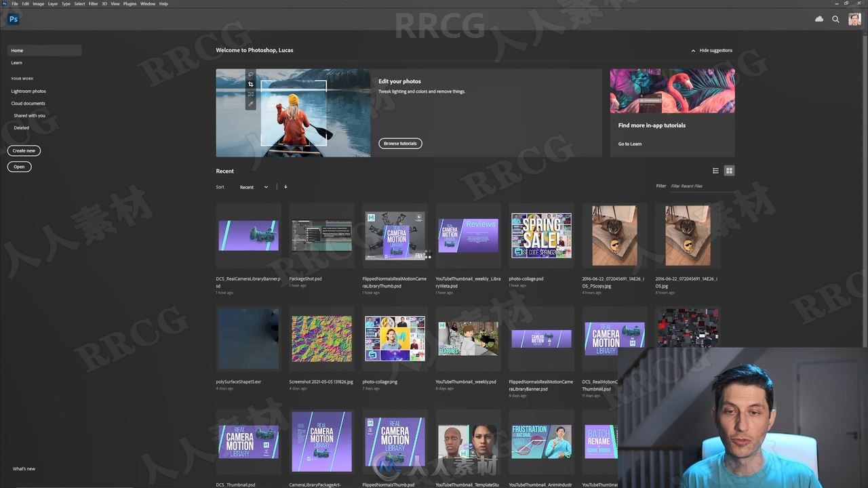Click the Edit your photos canoe image

tap(293, 113)
